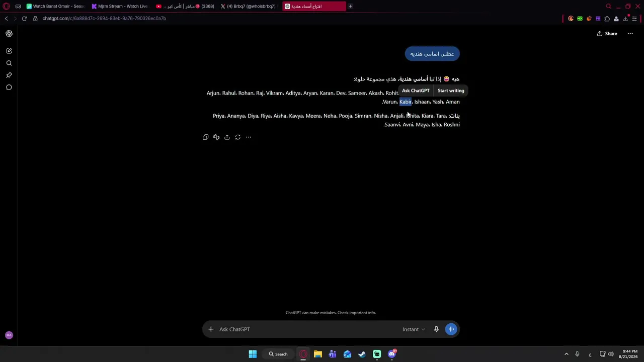Open the browser profile account icon
The width and height of the screenshot is (644, 362).
[x=616, y=19]
